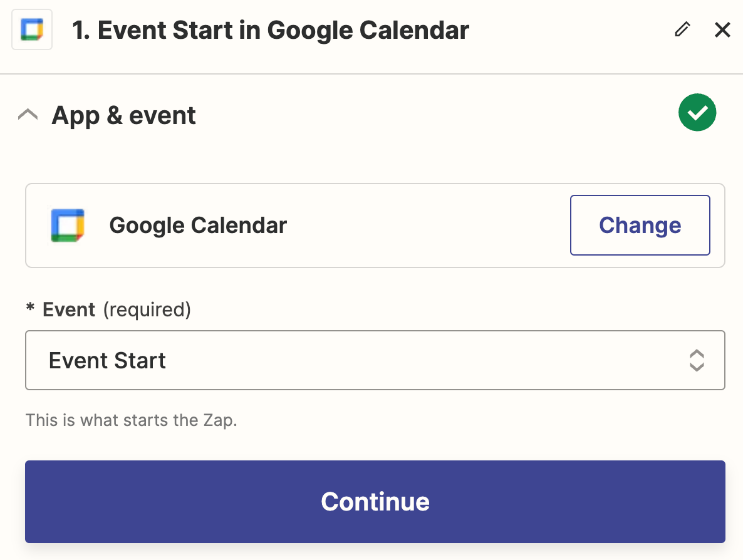The image size is (743, 560).
Task: Select the "Google Calendar" app name text
Action: pos(198,226)
